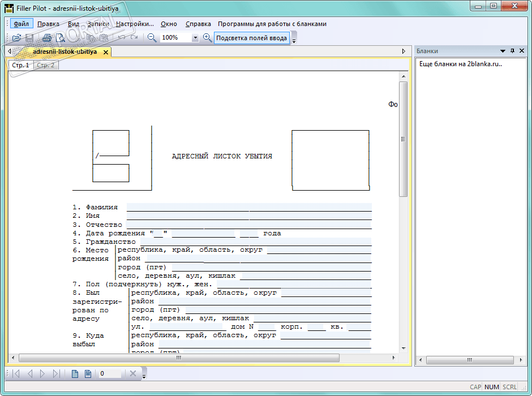The height and width of the screenshot is (396, 532).
Task: Click the Zoom out magnifier icon
Action: click(x=152, y=38)
